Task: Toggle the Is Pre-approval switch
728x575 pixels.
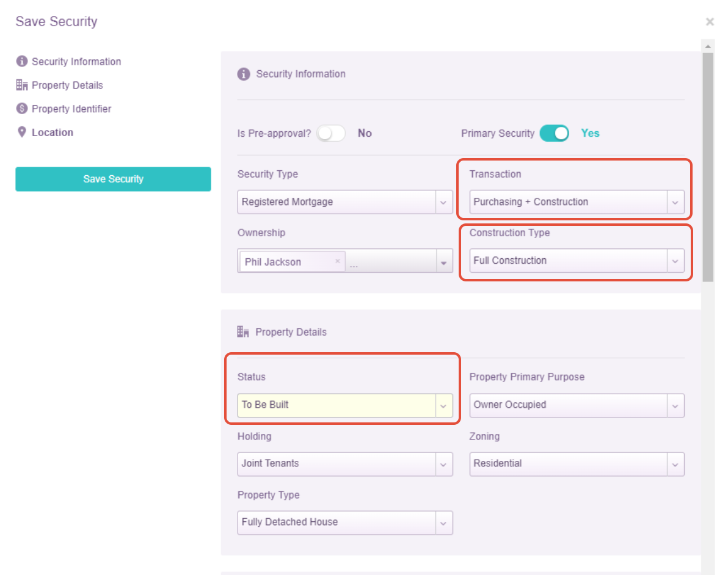Action: 331,133
